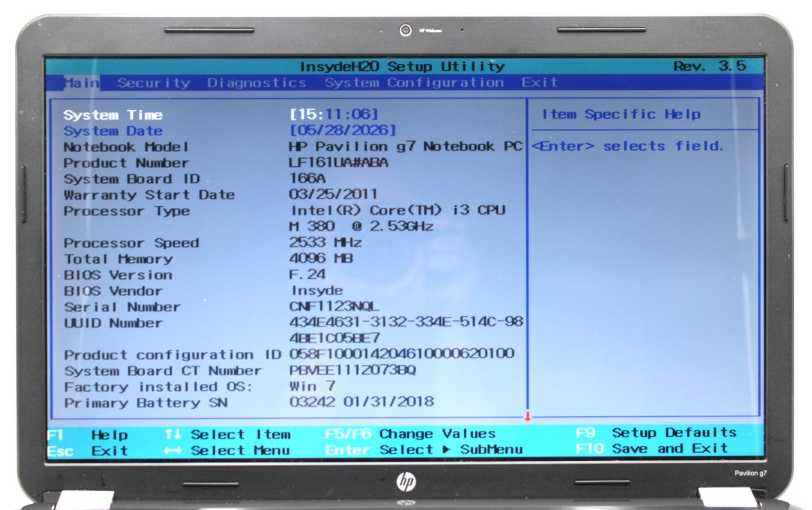Image resolution: width=812 pixels, height=510 pixels.
Task: Switch to the Security menu
Action: (154, 83)
